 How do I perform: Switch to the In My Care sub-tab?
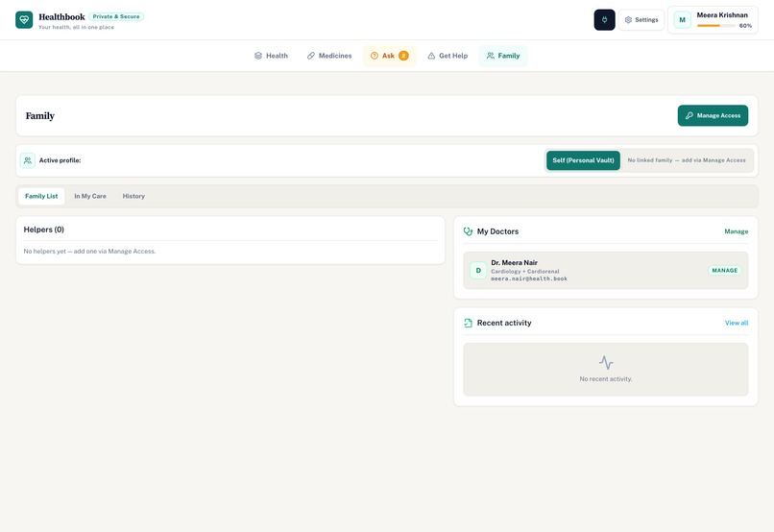point(90,196)
